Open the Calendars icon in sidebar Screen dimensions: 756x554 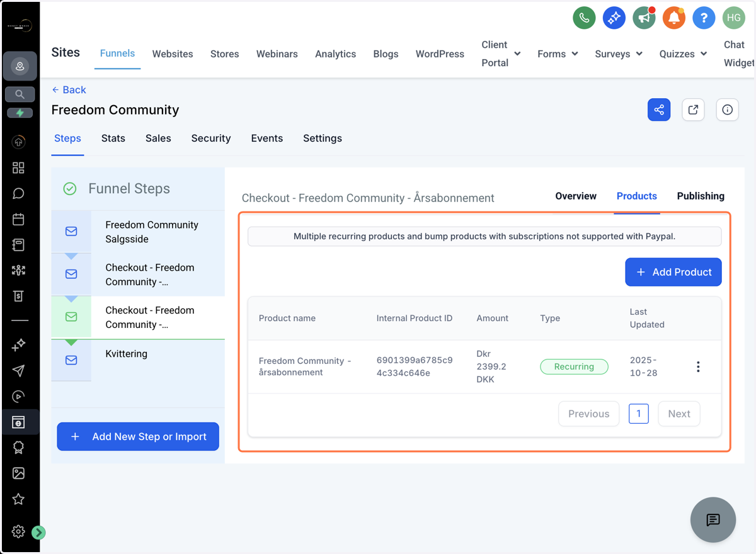pyautogui.click(x=18, y=219)
